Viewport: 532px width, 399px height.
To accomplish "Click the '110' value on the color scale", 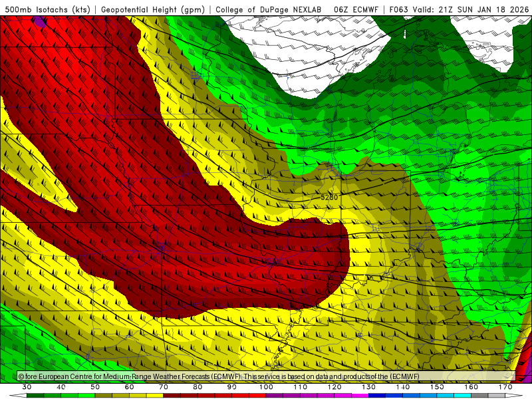I will (x=301, y=387).
